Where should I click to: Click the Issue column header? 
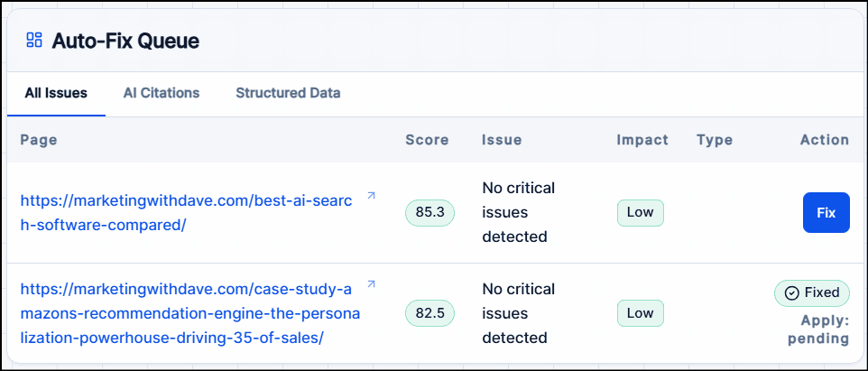pyautogui.click(x=502, y=140)
